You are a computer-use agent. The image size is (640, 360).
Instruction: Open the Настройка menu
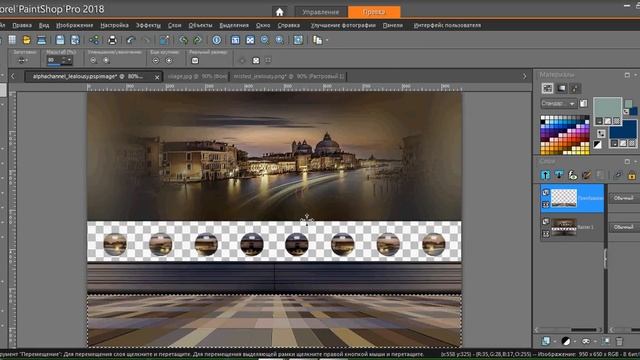pyautogui.click(x=114, y=25)
